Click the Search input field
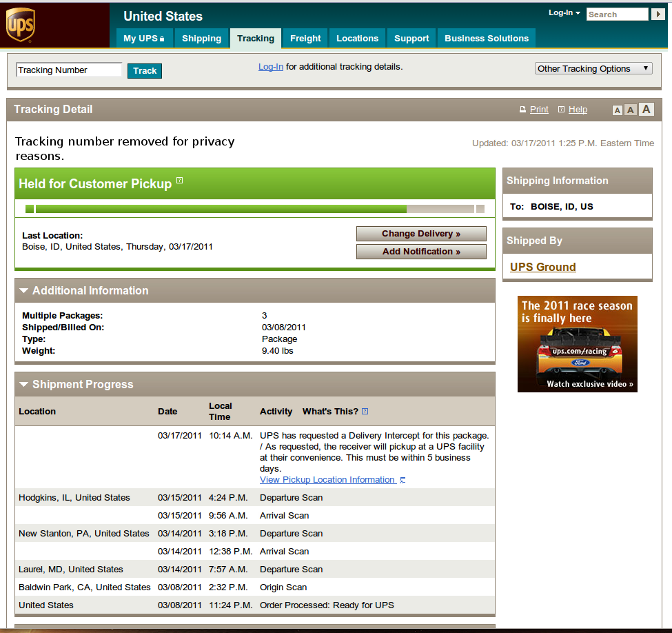This screenshot has height=633, width=672. point(617,14)
